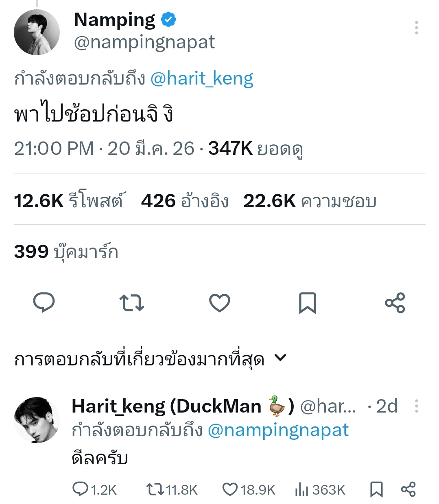
Task: Click the reply icon under Namping's tweet
Action: (44, 303)
